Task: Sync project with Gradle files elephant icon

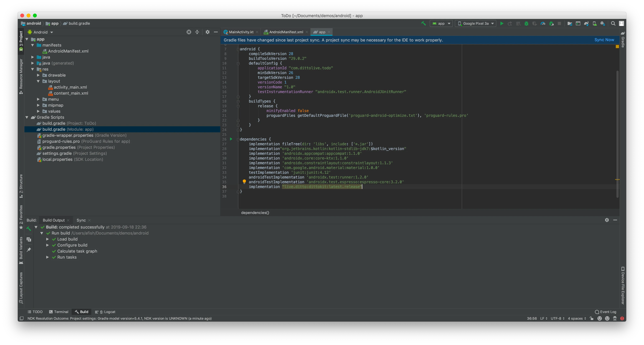Action: click(x=586, y=23)
